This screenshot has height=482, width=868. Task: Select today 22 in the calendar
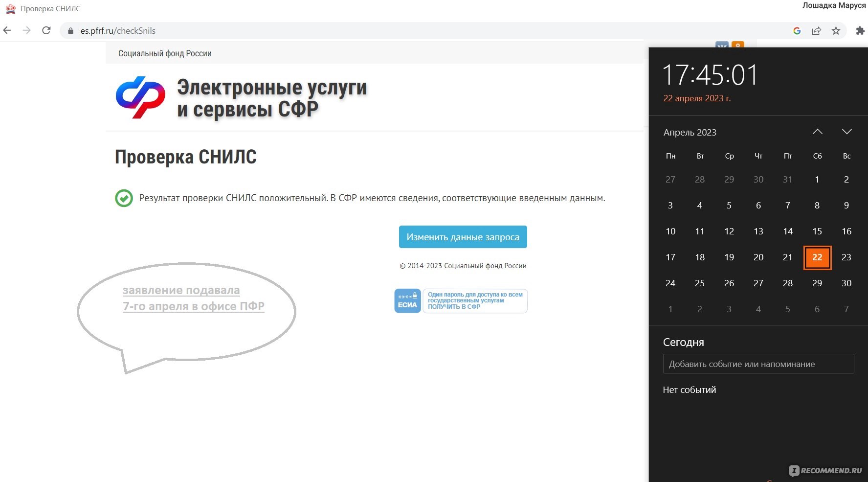817,257
